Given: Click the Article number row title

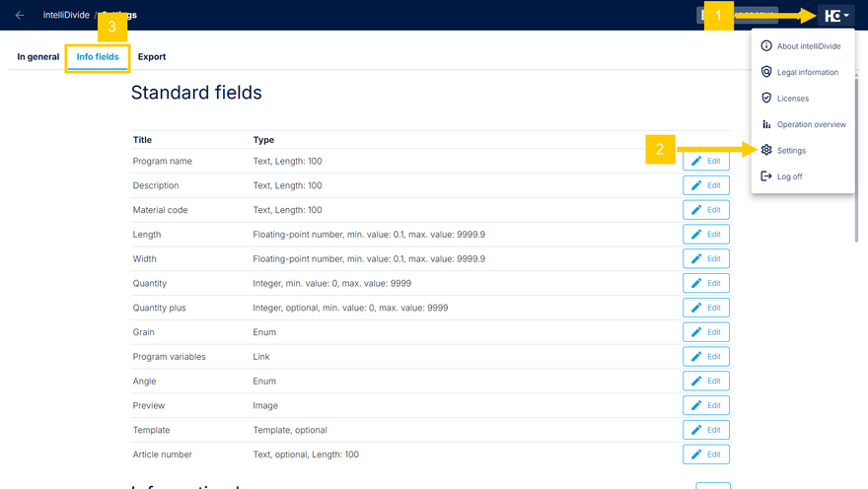Looking at the screenshot, I should pyautogui.click(x=162, y=454).
